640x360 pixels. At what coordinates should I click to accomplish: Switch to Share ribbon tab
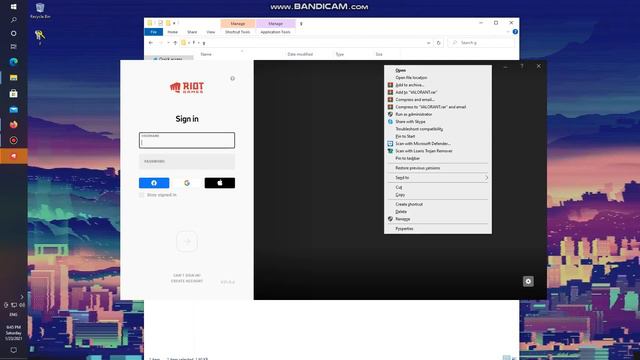click(192, 32)
